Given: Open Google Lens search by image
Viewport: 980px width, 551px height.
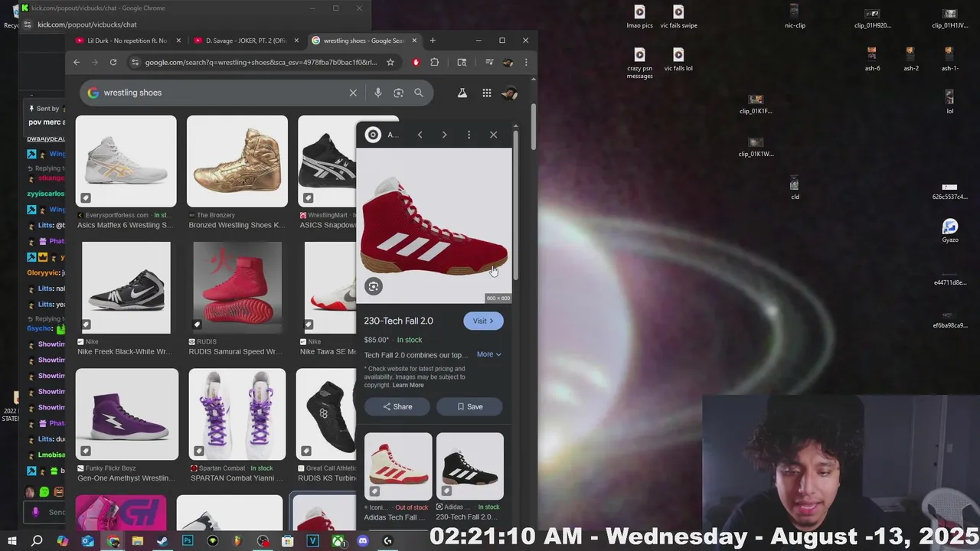Looking at the screenshot, I should click(398, 93).
